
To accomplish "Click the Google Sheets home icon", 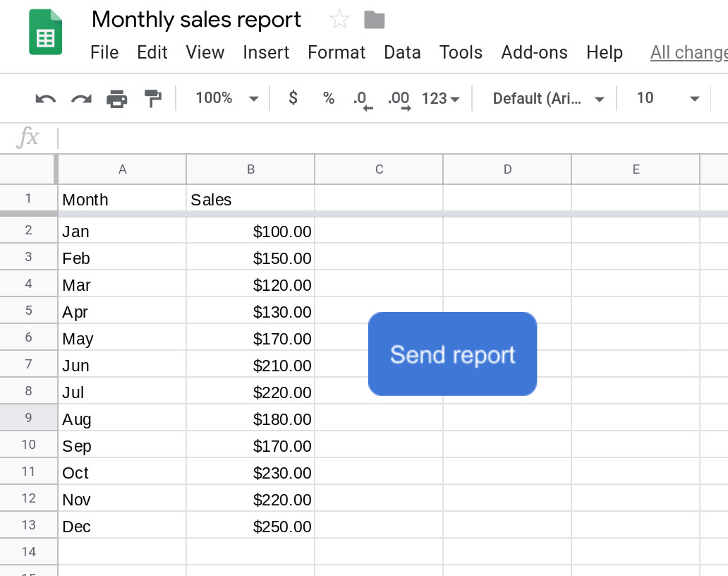I will coord(45,32).
